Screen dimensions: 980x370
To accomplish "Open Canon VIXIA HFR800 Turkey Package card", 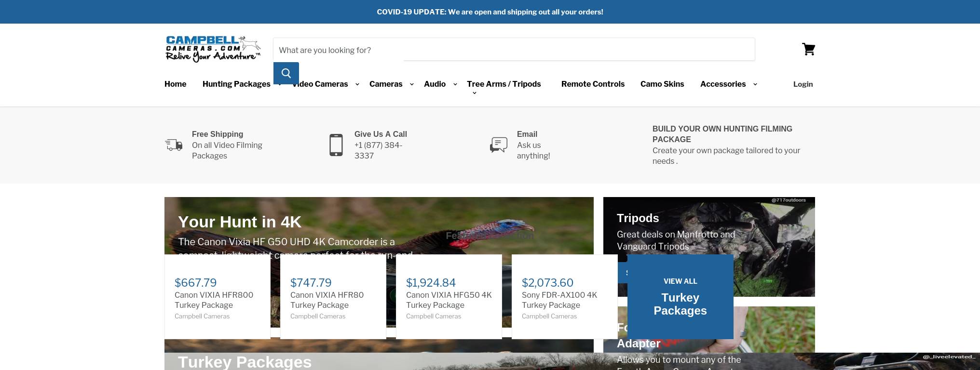I will pyautogui.click(x=217, y=300).
